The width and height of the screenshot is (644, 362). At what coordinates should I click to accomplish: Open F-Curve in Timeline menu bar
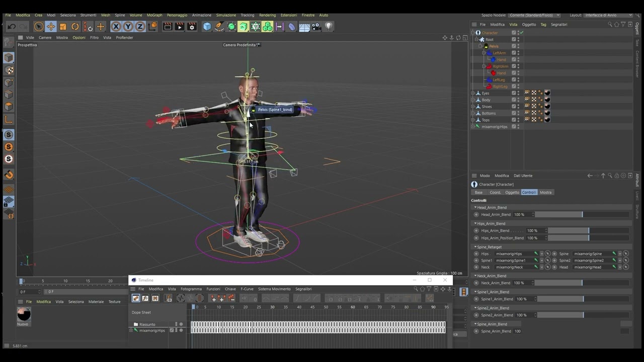247,289
